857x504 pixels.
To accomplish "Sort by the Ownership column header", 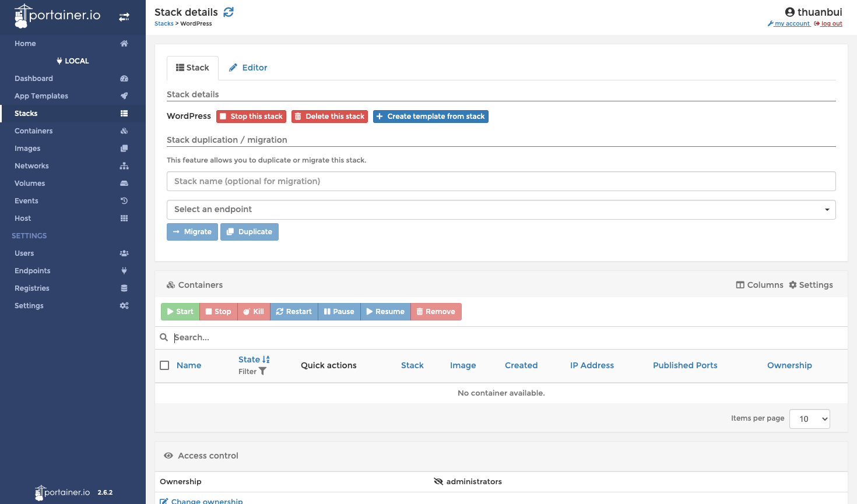I will tap(789, 365).
